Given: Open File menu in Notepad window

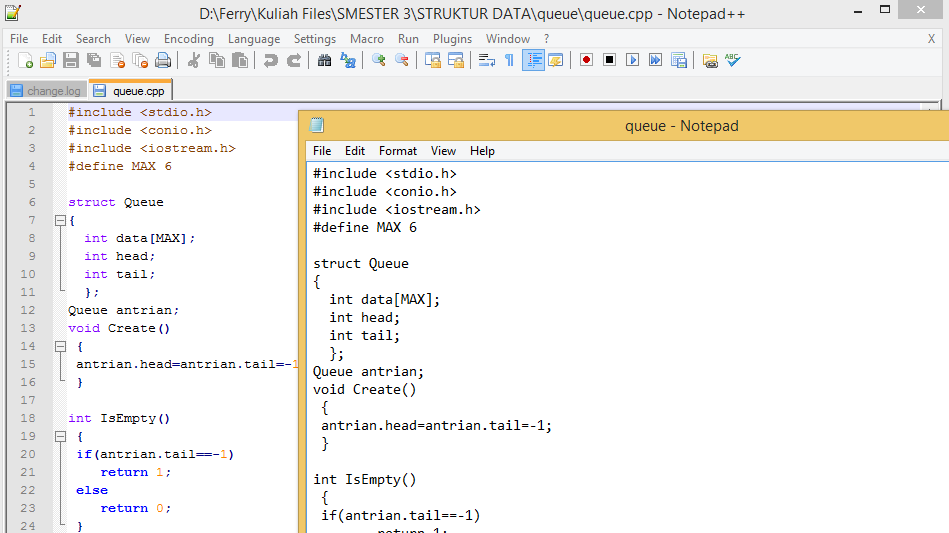Looking at the screenshot, I should (x=322, y=151).
